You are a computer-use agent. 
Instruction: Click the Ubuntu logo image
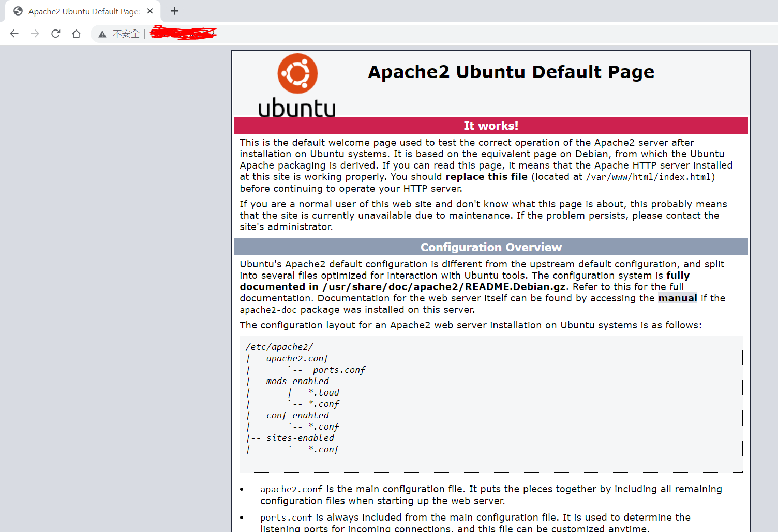[297, 85]
